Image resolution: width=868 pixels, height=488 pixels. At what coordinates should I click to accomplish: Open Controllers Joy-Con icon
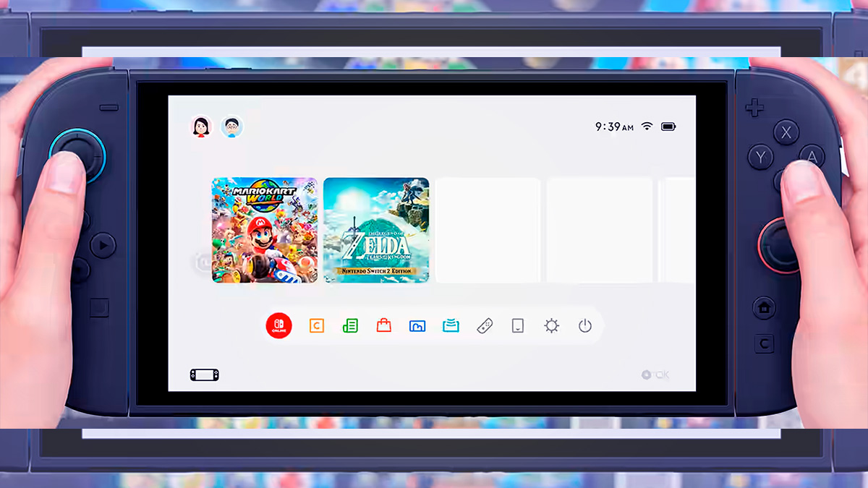point(485,326)
